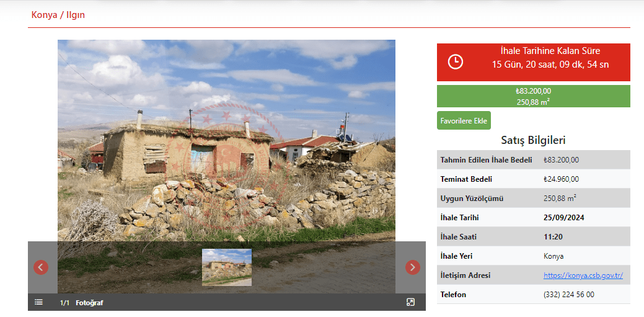Click the Satış Bilgileri heading
Viewport: 644px width, 317px height.
pyautogui.click(x=533, y=141)
